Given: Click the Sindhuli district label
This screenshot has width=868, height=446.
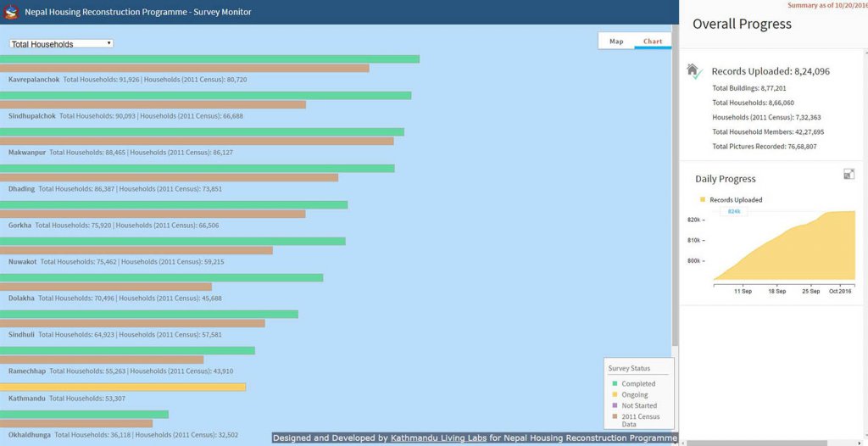Looking at the screenshot, I should (x=21, y=335).
